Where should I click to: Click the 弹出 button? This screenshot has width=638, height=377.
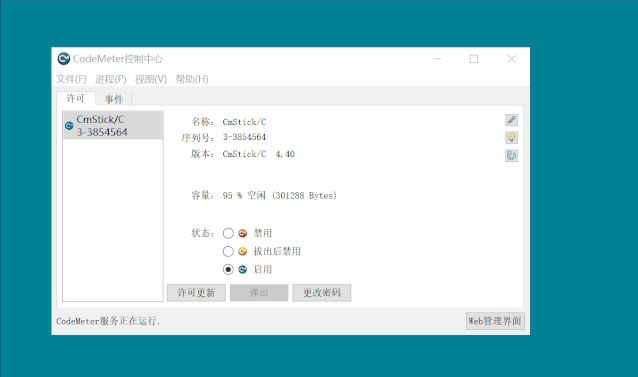(x=259, y=293)
